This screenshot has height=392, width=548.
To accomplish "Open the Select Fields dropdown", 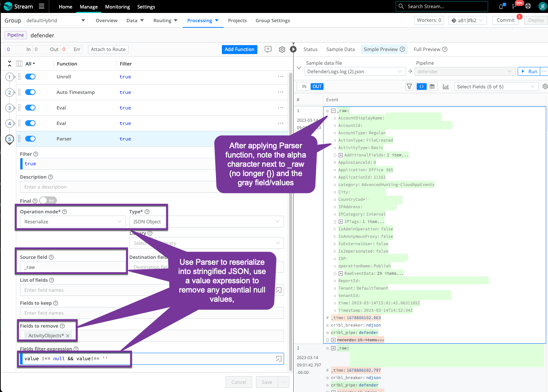I will (495, 87).
